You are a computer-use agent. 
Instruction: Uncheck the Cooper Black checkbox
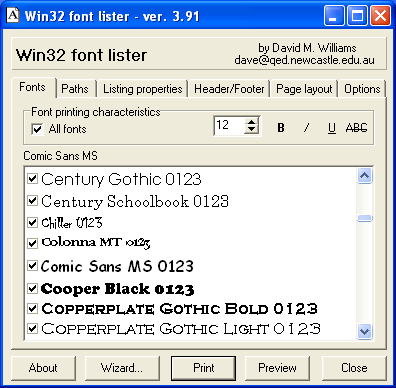point(32,288)
